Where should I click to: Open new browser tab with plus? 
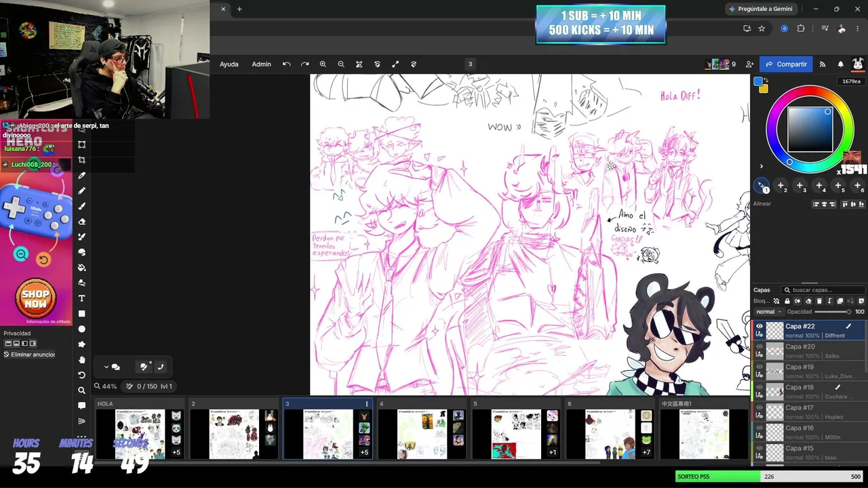coord(239,9)
